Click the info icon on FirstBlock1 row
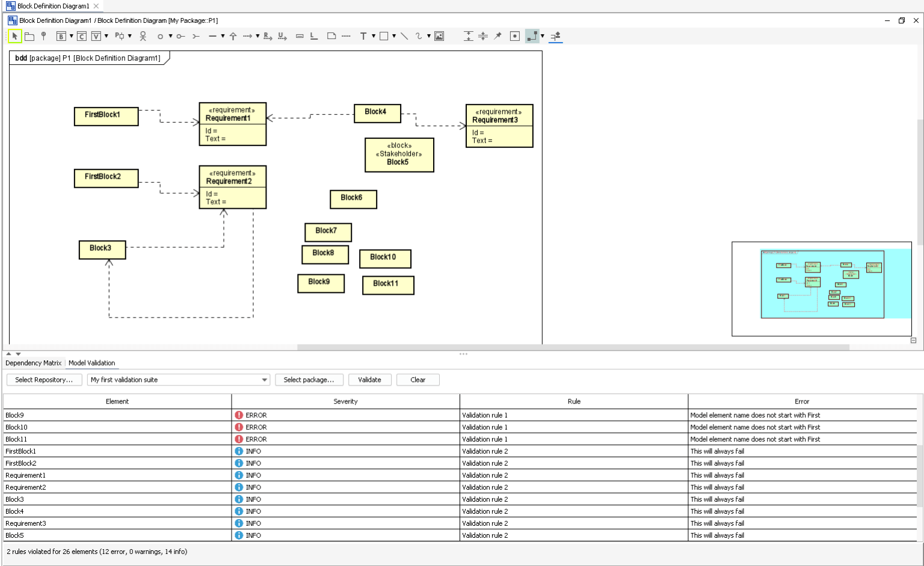 238,451
